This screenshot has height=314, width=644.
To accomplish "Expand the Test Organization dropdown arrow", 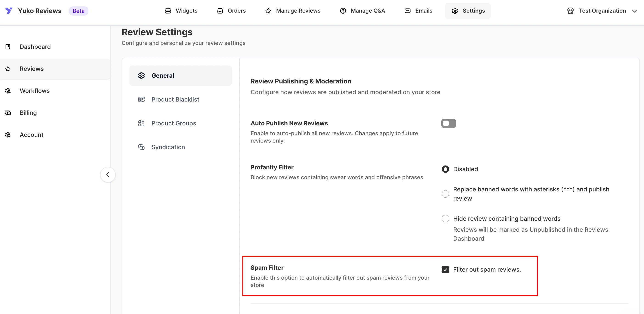I will [x=634, y=11].
